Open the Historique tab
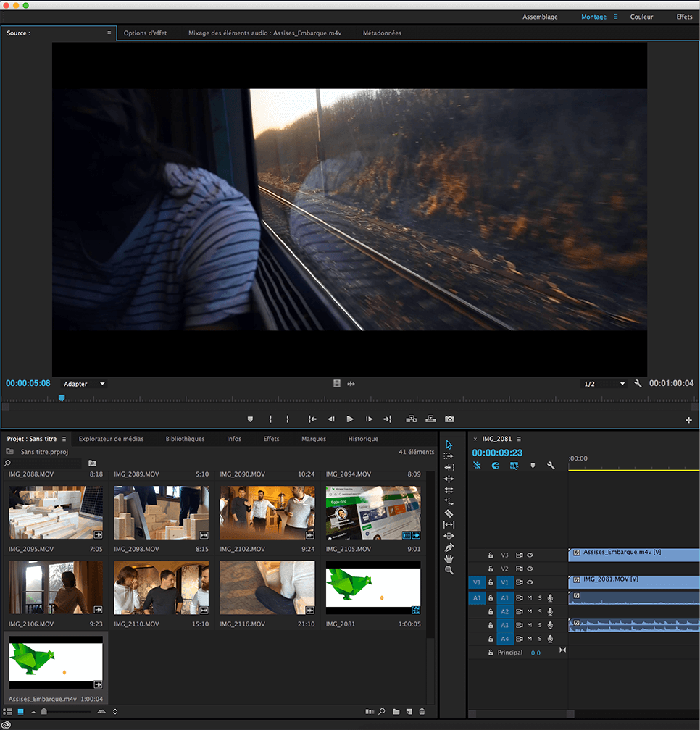700x730 pixels. 363,439
